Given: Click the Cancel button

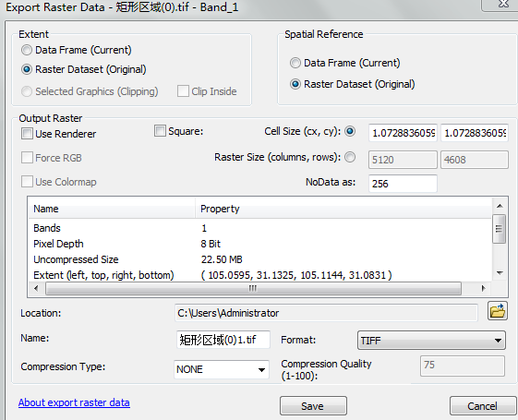Looking at the screenshot, I should pos(482,406).
